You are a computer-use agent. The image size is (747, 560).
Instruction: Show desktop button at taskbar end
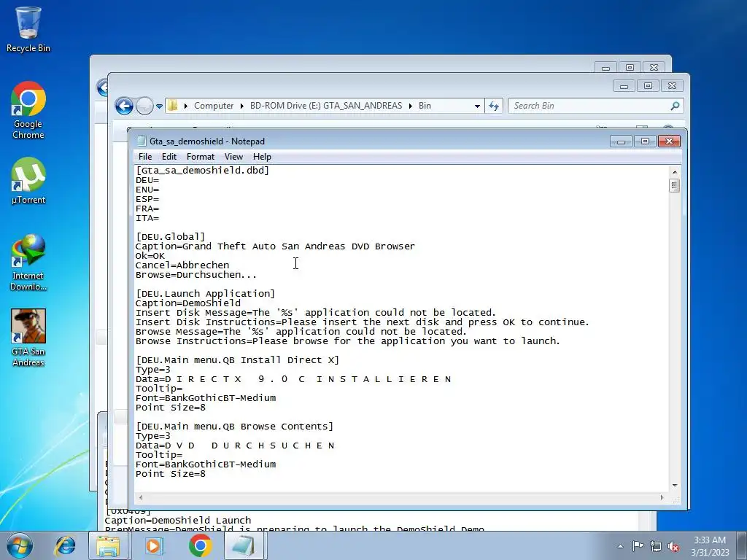tap(742, 545)
